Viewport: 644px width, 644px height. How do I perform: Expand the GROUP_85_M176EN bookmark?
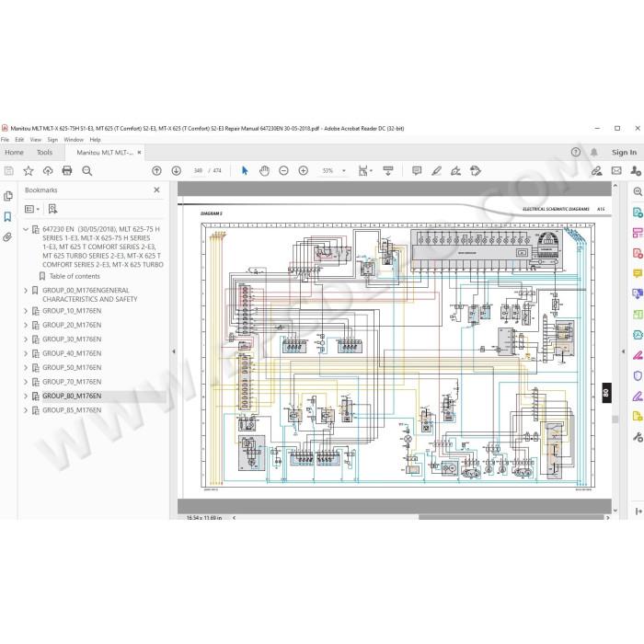coord(26,410)
